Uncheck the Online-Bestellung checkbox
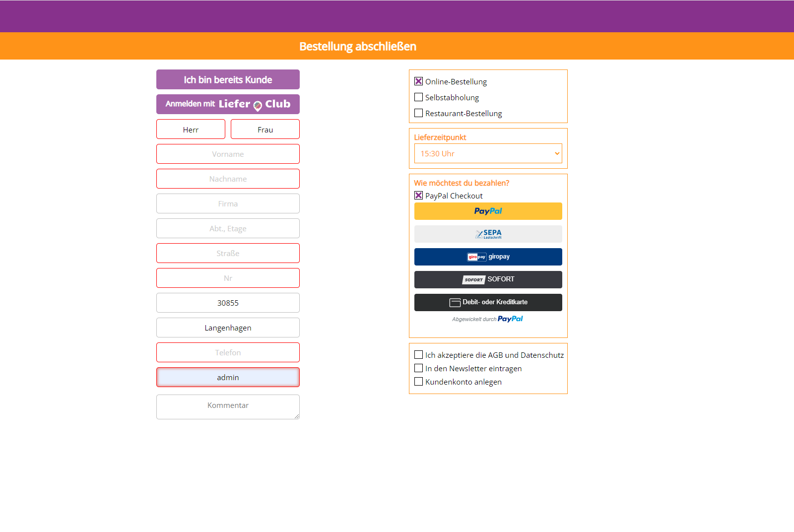The width and height of the screenshot is (794, 532). coord(419,81)
